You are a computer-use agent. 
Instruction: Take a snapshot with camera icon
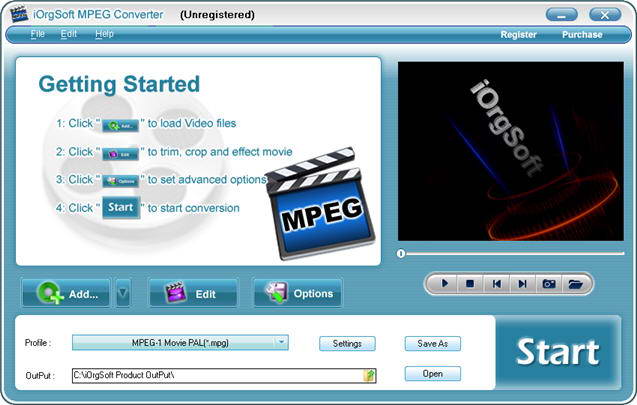click(x=549, y=283)
